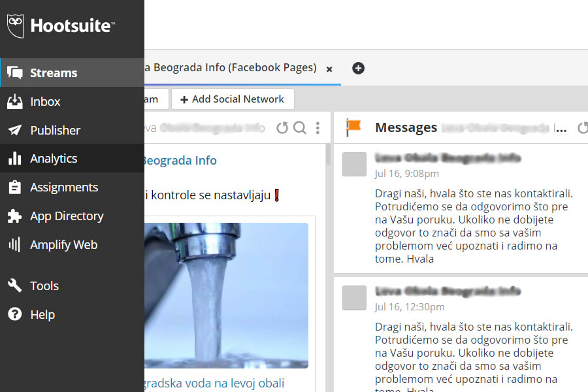Open Amplify Web in sidebar
Image resolution: width=588 pixels, height=392 pixels.
tap(63, 245)
